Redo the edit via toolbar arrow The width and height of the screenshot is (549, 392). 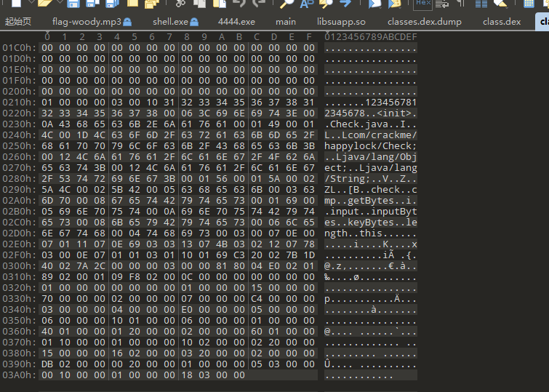click(x=259, y=3)
